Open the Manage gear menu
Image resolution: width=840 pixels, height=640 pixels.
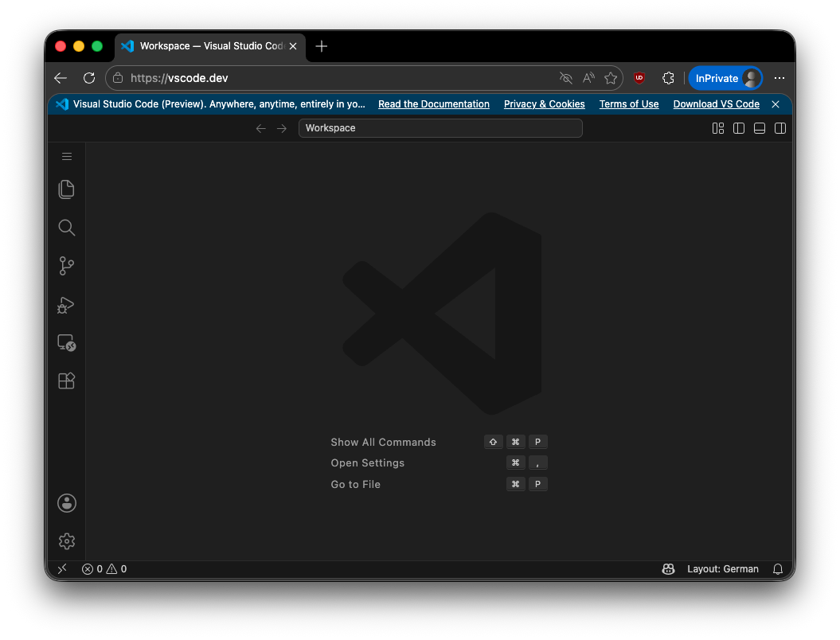66,541
